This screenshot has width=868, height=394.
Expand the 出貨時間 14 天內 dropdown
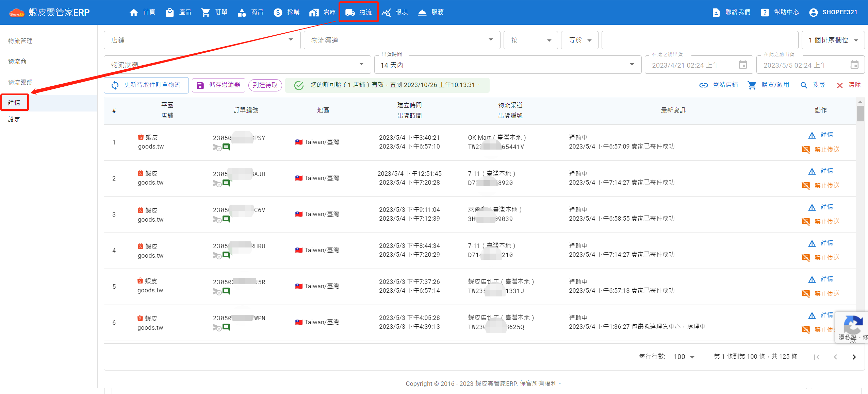click(508, 65)
